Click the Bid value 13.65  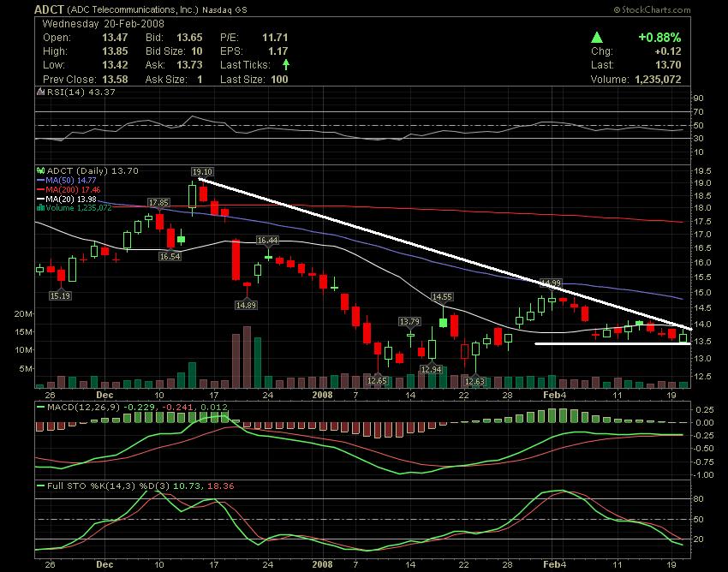189,38
